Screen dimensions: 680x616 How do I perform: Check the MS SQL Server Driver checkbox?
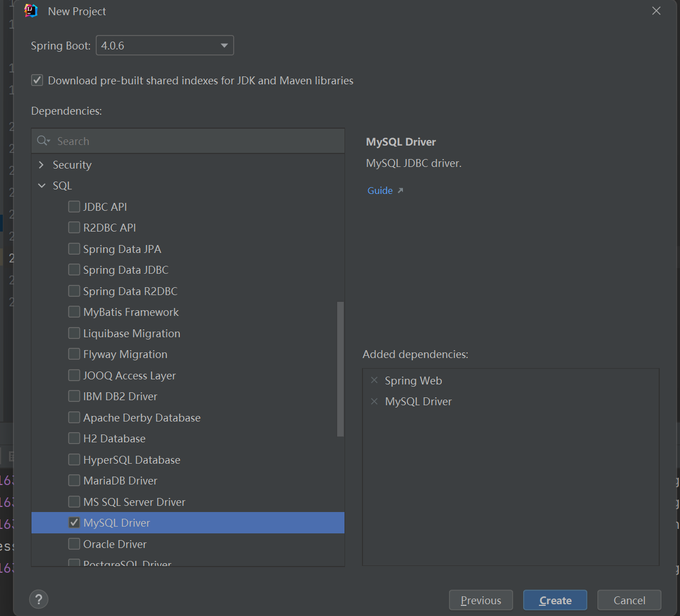(x=74, y=502)
